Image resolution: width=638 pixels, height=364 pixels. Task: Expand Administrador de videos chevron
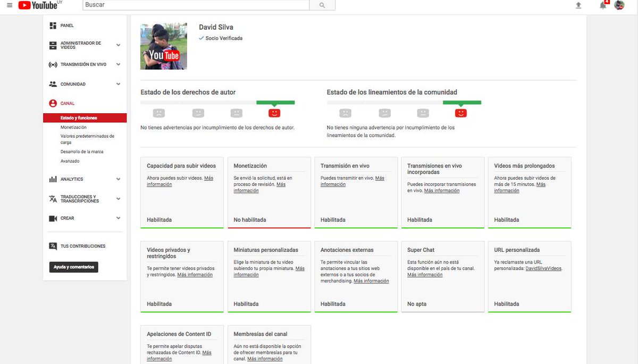(x=118, y=45)
